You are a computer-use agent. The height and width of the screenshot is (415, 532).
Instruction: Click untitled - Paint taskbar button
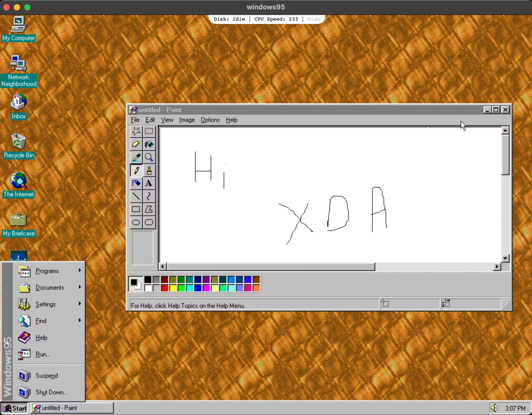pos(72,408)
